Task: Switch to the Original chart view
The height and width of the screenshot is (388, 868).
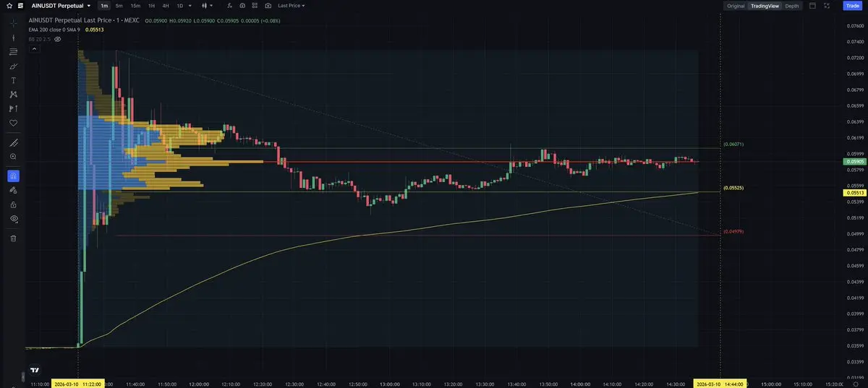Action: pos(736,6)
